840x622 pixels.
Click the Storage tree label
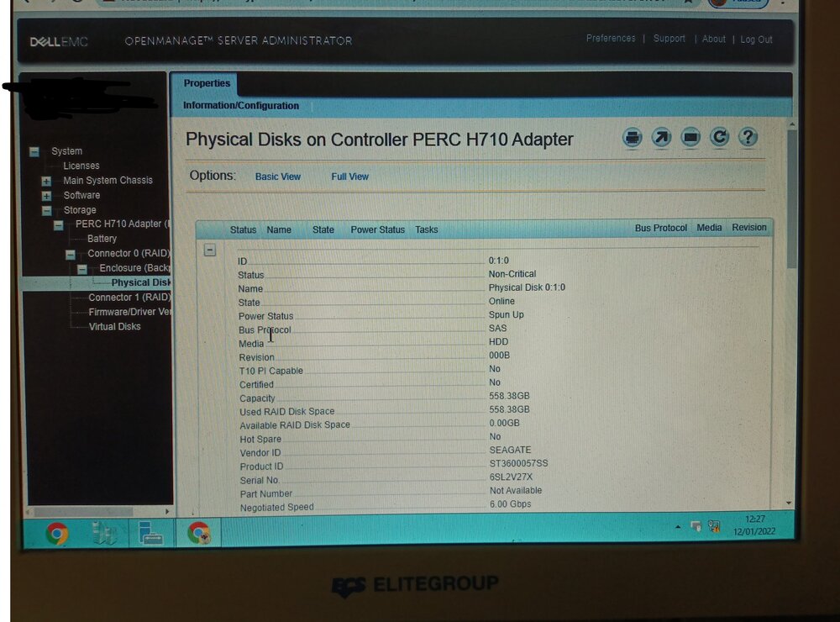click(x=80, y=210)
